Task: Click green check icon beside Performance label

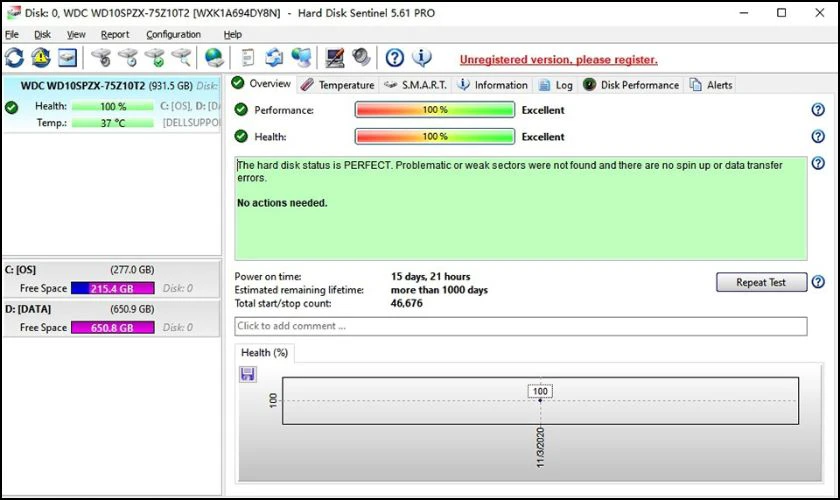Action: (241, 109)
